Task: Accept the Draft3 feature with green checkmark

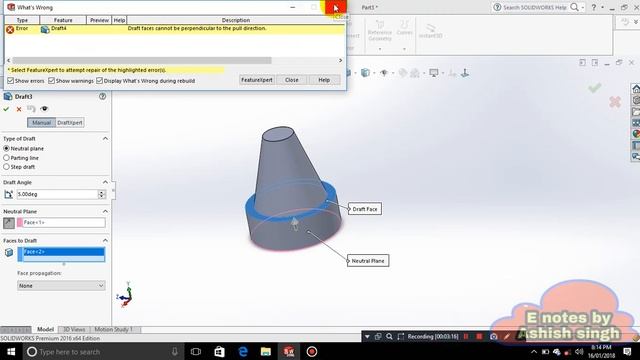Action: [x=6, y=109]
